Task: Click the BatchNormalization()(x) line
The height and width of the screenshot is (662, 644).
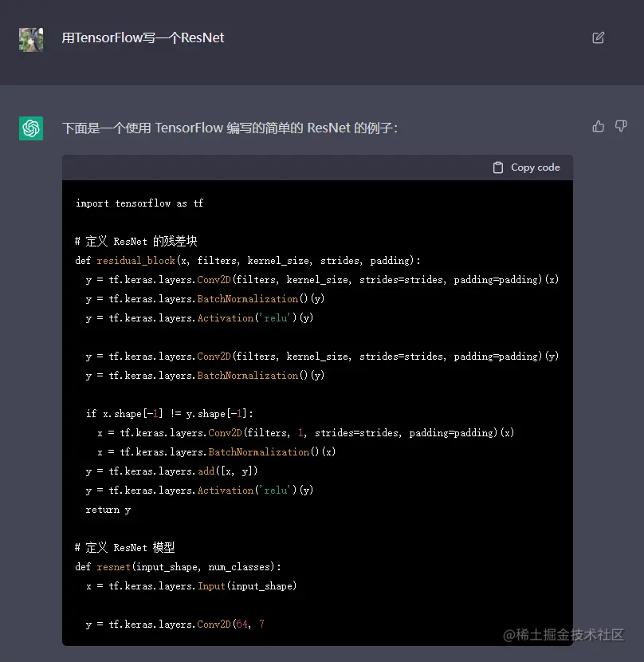Action: (217, 452)
